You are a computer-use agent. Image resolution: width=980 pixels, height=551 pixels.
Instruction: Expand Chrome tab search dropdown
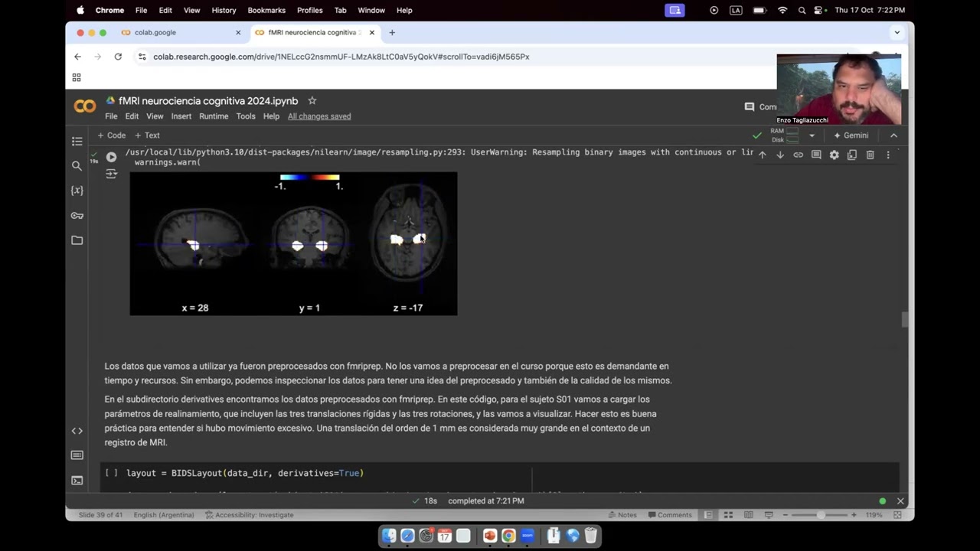(x=897, y=32)
